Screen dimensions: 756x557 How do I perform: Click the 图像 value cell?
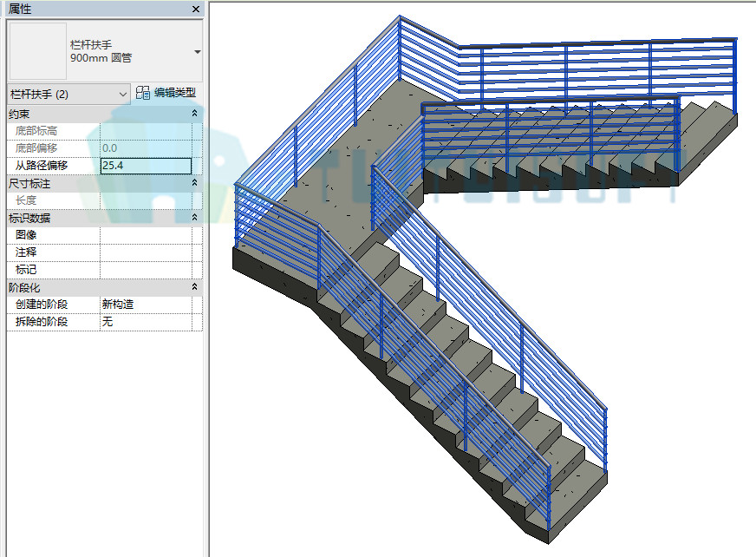tap(147, 235)
